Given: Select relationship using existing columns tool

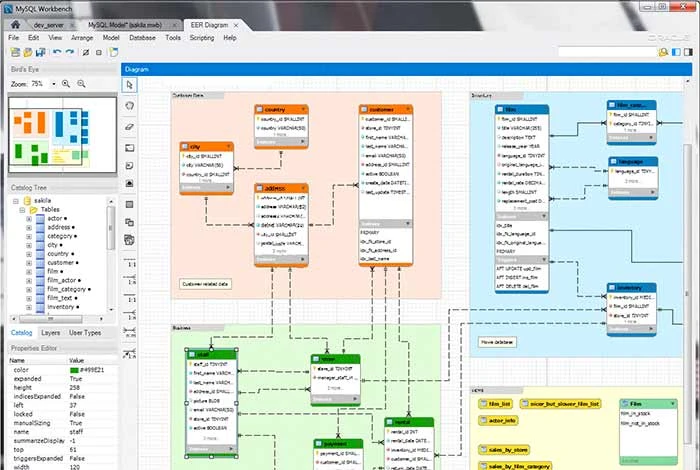Looking at the screenshot, I should point(129,354).
